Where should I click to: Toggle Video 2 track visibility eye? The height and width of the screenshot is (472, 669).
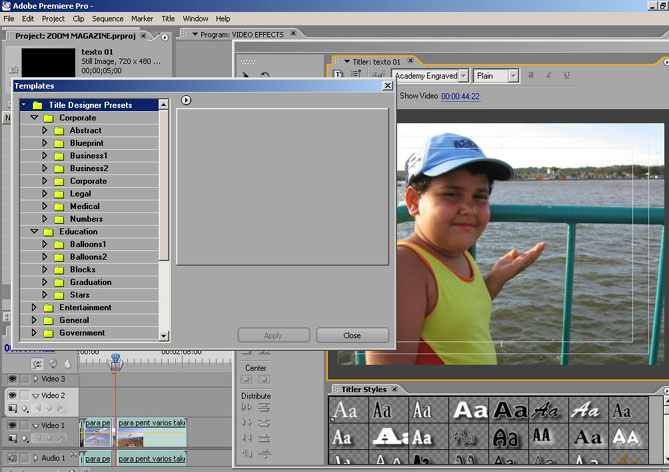[x=12, y=396]
